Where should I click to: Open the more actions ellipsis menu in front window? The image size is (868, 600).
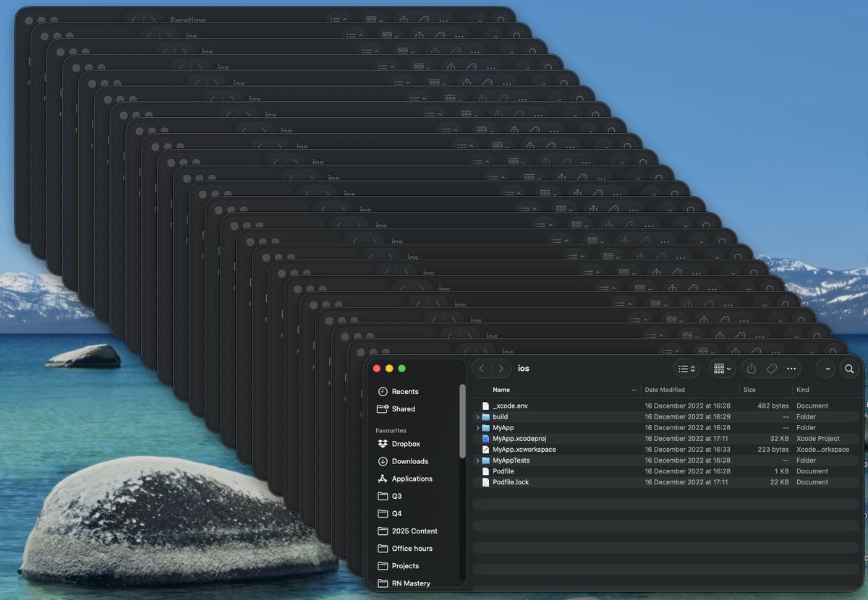click(791, 369)
